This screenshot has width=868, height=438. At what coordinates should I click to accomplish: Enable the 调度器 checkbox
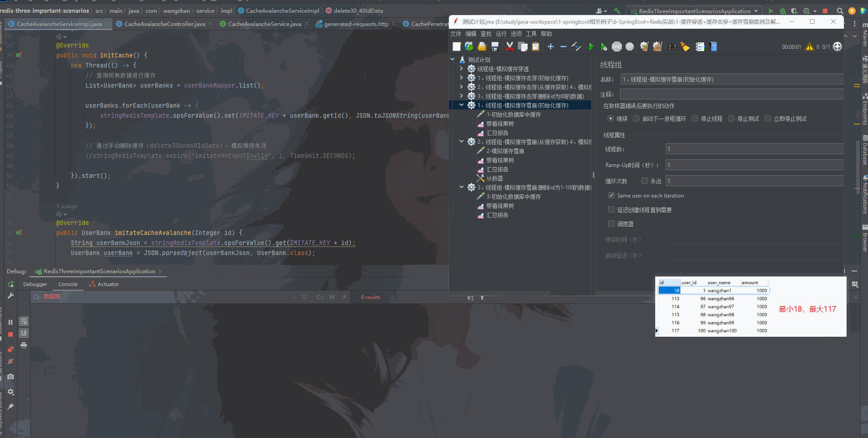[x=611, y=224]
